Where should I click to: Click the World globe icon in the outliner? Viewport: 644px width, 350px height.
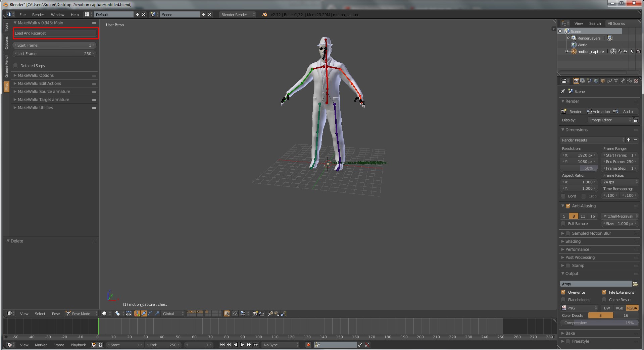click(x=574, y=45)
